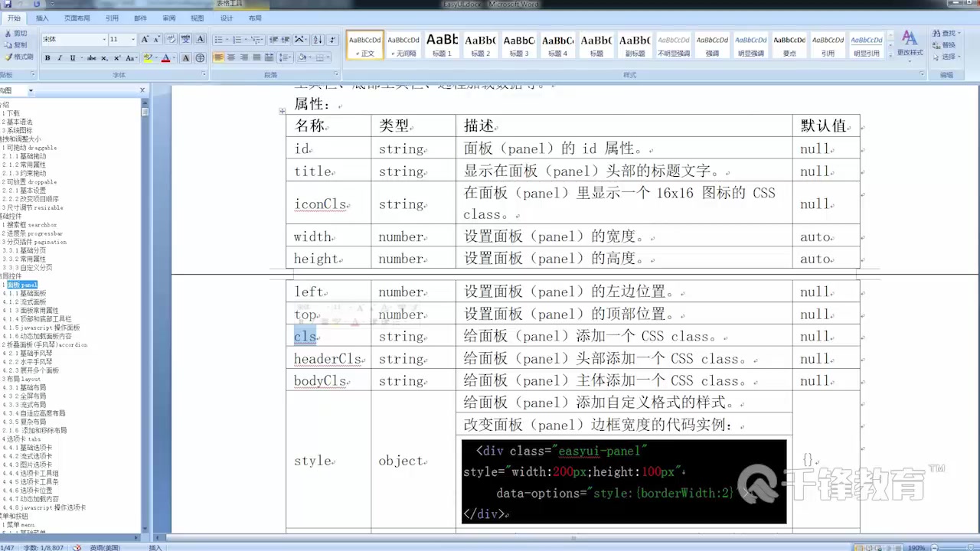Open the 插入 ribbon tab

point(42,18)
